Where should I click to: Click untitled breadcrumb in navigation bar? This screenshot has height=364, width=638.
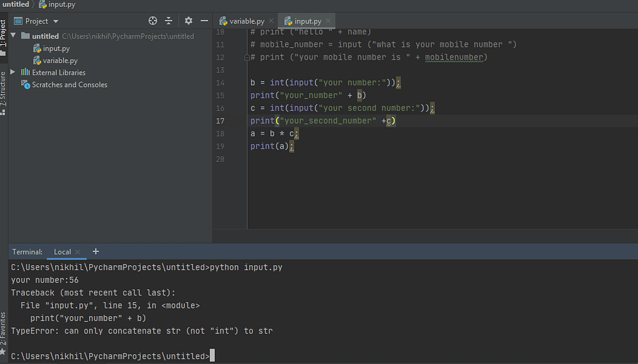tap(16, 4)
